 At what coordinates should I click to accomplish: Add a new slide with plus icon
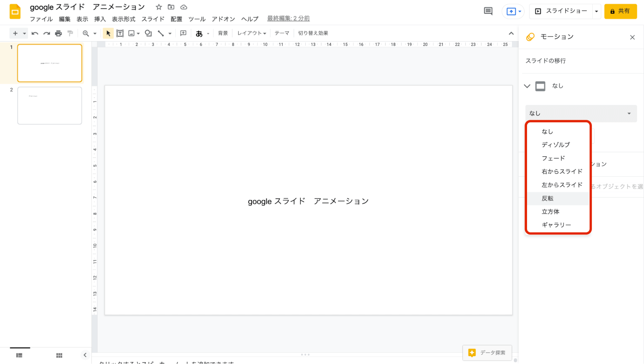15,33
